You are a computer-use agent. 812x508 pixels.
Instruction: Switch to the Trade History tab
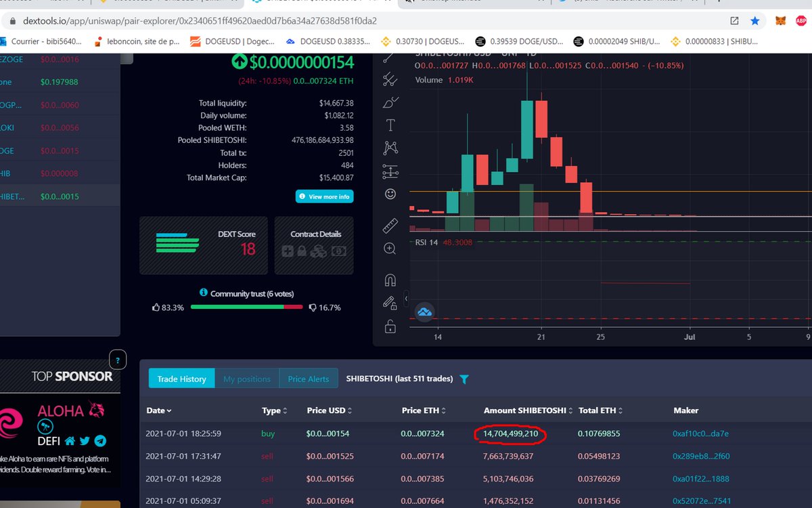click(181, 379)
